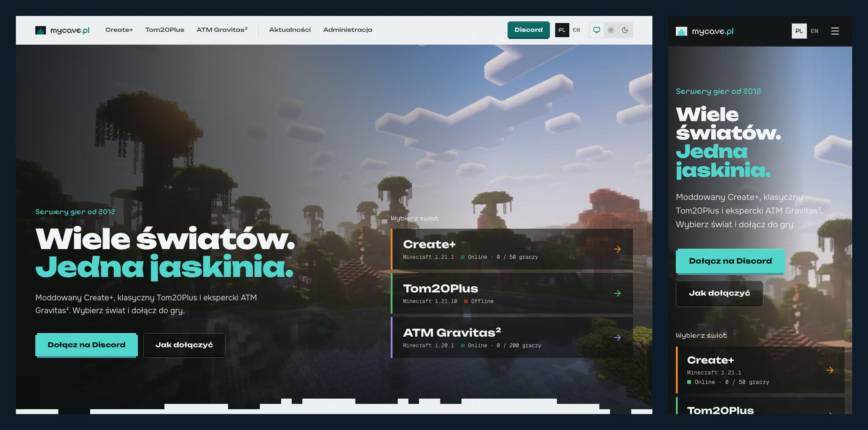Go to Administracja page

348,30
